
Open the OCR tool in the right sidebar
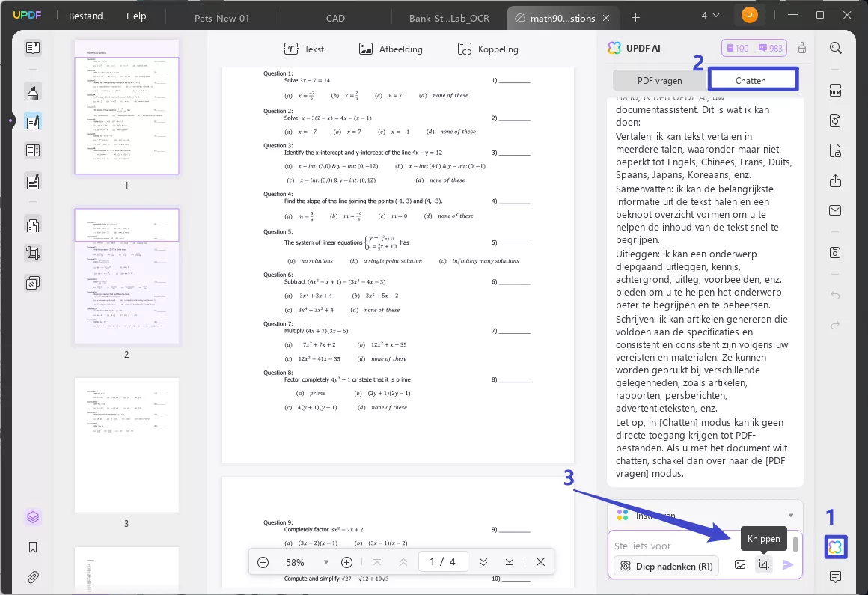(x=836, y=89)
